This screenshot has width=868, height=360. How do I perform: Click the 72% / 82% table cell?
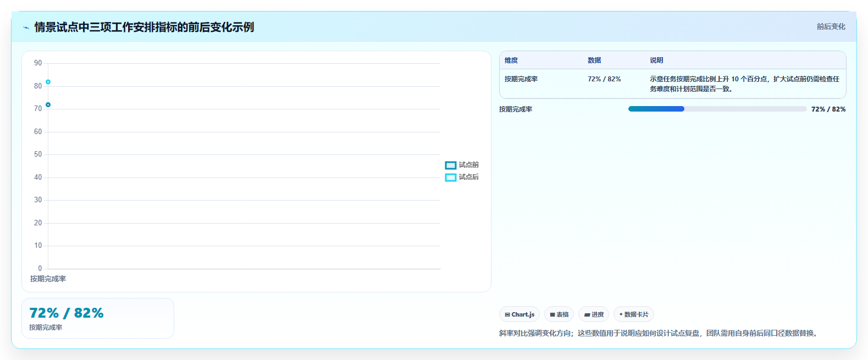pos(604,79)
